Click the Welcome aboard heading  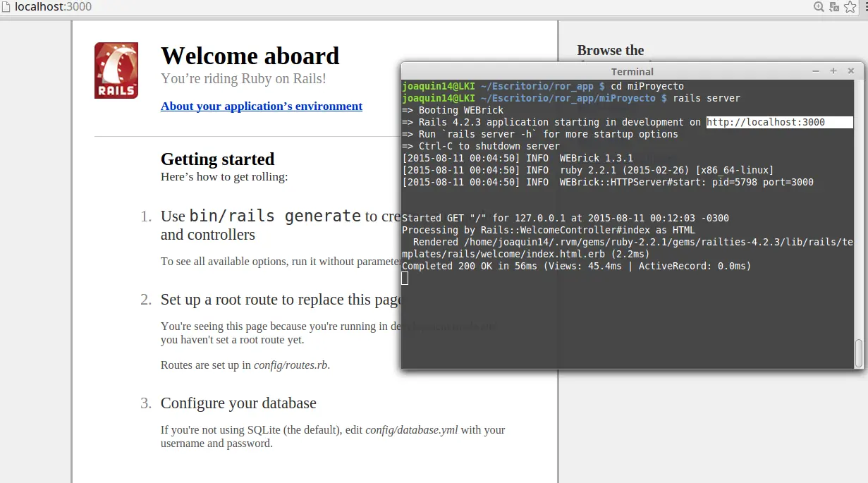(250, 56)
